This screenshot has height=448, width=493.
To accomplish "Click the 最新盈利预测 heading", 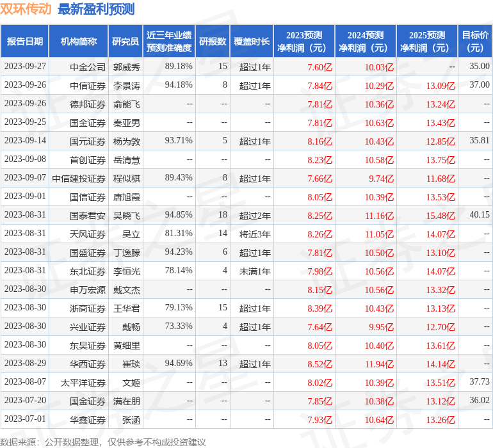I will pos(96,9).
